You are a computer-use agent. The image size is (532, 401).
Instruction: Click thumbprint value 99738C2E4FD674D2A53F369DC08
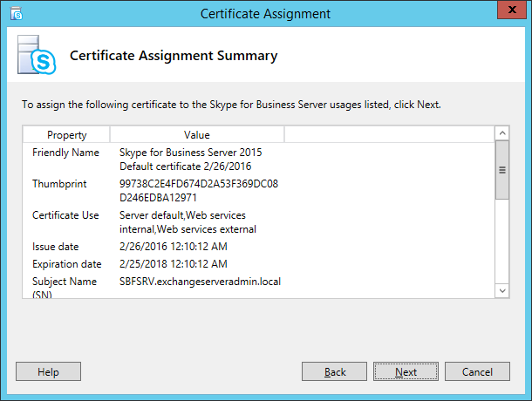point(199,184)
